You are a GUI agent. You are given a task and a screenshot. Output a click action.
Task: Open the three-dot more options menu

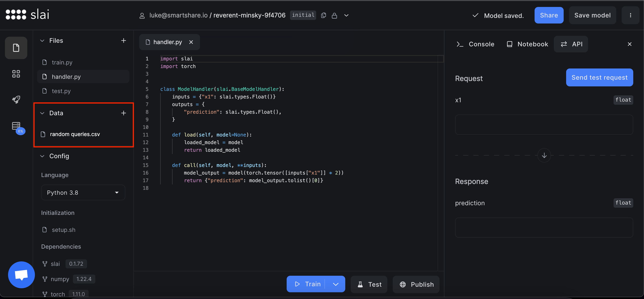tap(630, 15)
